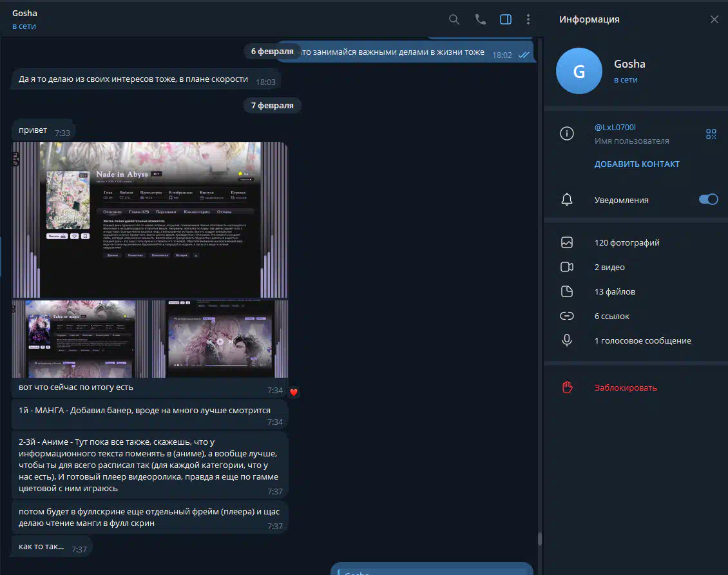Click the links chain icon

point(567,316)
